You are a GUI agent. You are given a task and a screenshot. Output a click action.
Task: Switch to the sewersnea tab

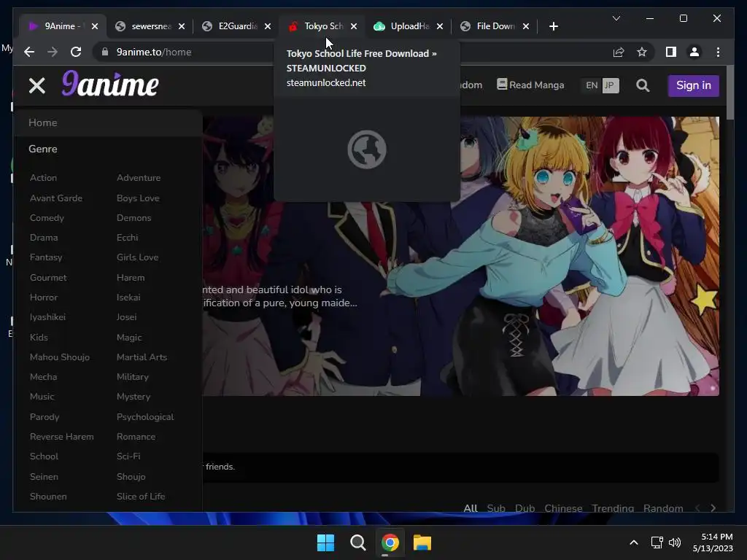click(150, 26)
